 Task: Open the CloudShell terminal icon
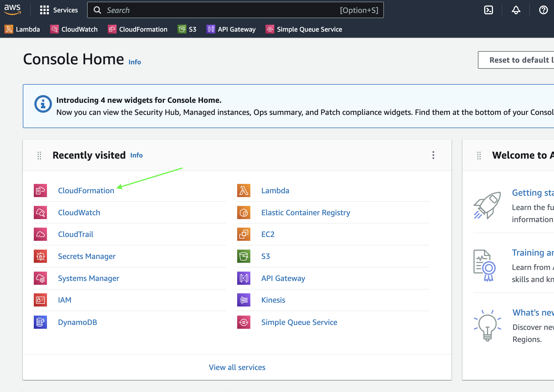point(488,10)
